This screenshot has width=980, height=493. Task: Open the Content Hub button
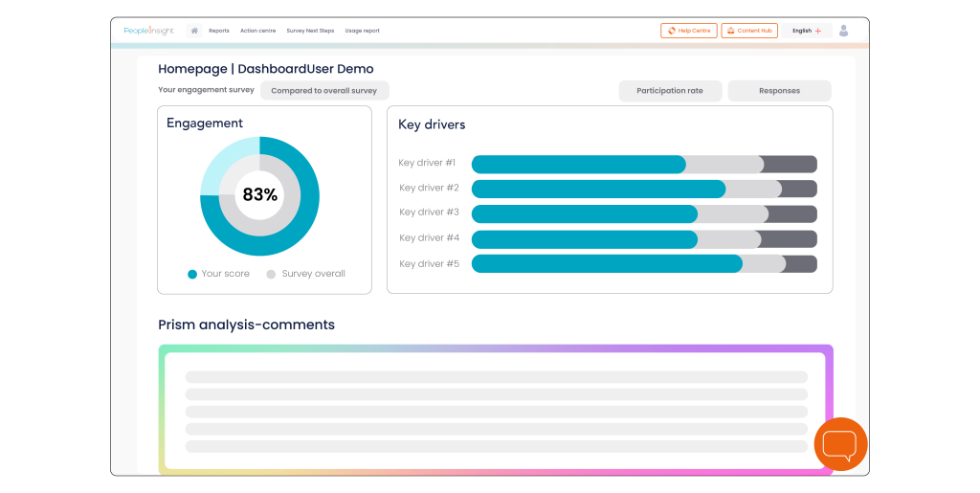coord(749,31)
